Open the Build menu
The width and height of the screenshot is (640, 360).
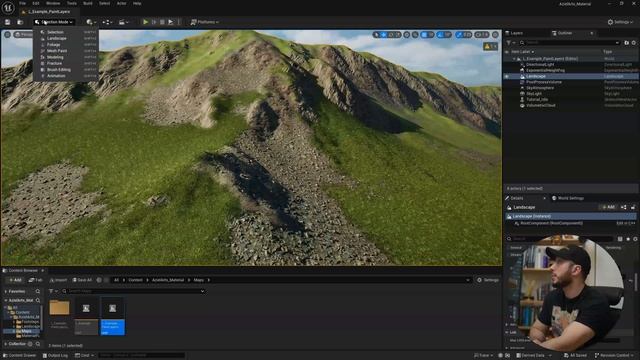point(87,3)
